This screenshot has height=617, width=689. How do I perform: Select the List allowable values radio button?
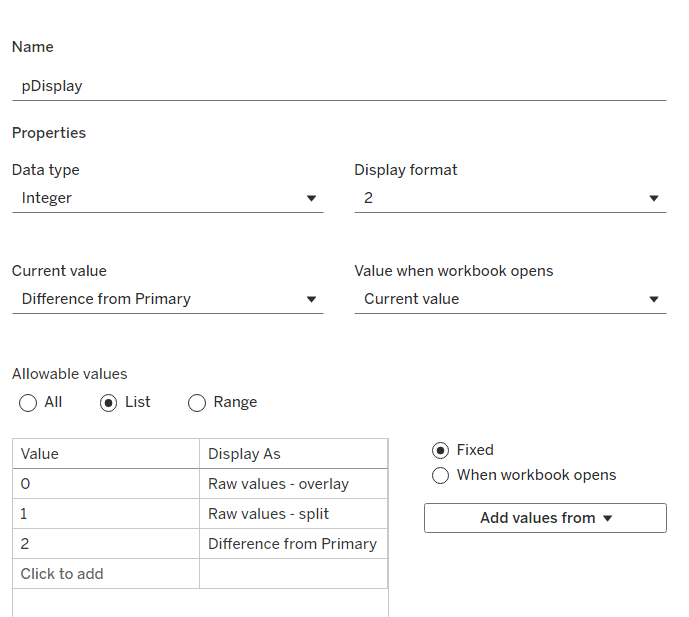coord(110,402)
